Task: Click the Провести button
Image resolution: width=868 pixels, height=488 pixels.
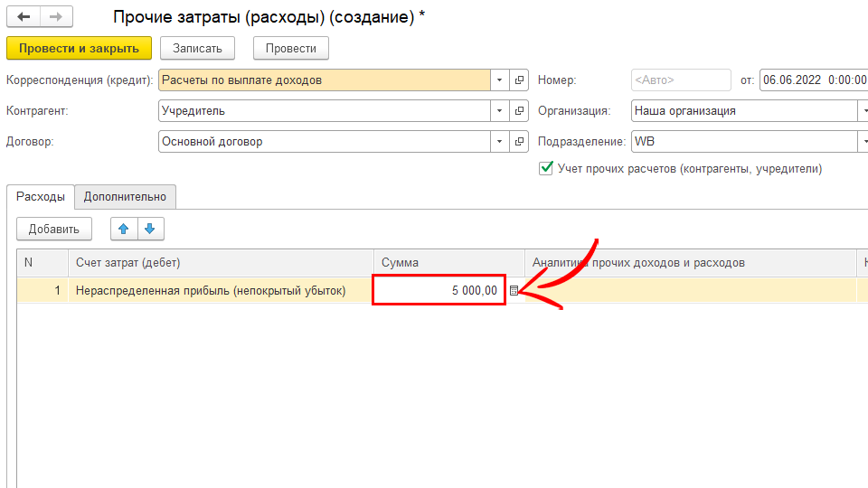Action: [290, 48]
